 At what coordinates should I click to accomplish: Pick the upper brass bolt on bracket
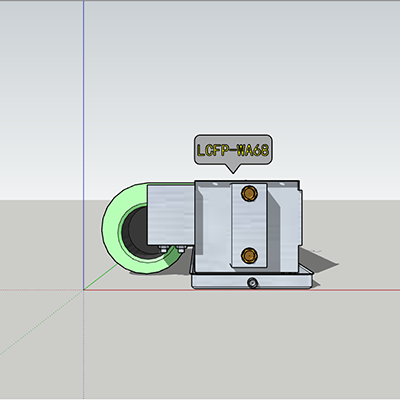[x=249, y=193]
